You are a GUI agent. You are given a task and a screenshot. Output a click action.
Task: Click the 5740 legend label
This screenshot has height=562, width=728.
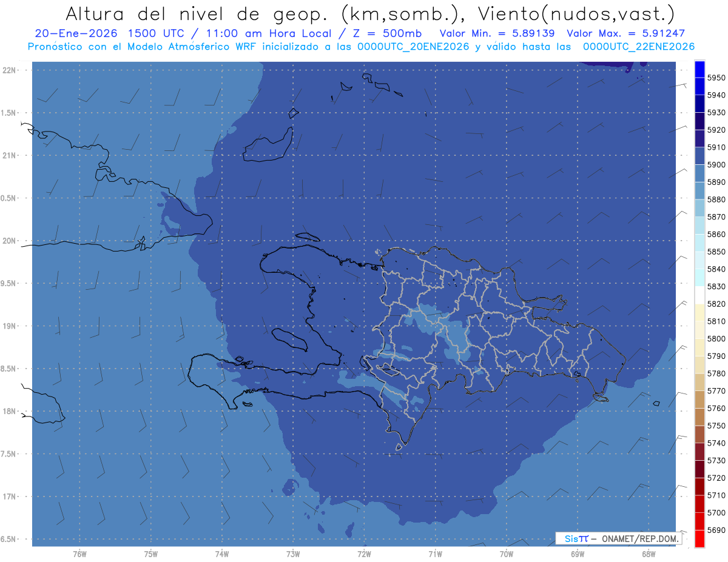pyautogui.click(x=716, y=443)
